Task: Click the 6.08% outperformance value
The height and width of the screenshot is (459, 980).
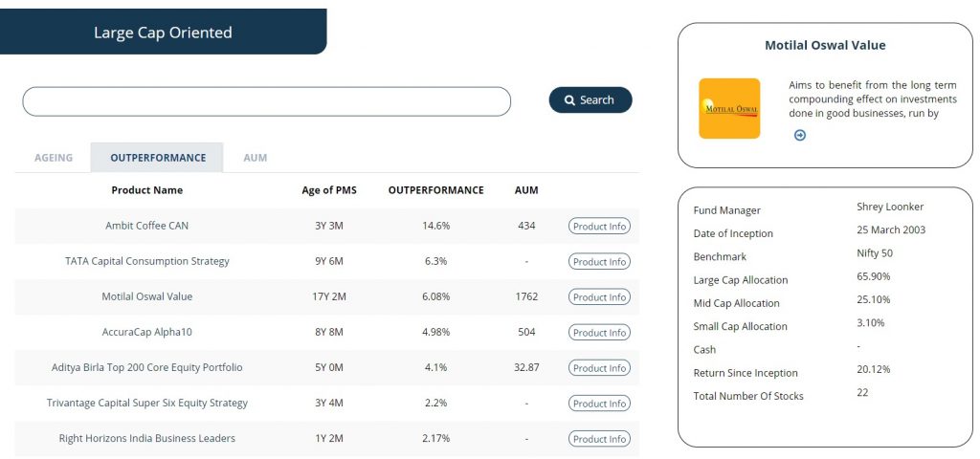Action: coord(435,296)
